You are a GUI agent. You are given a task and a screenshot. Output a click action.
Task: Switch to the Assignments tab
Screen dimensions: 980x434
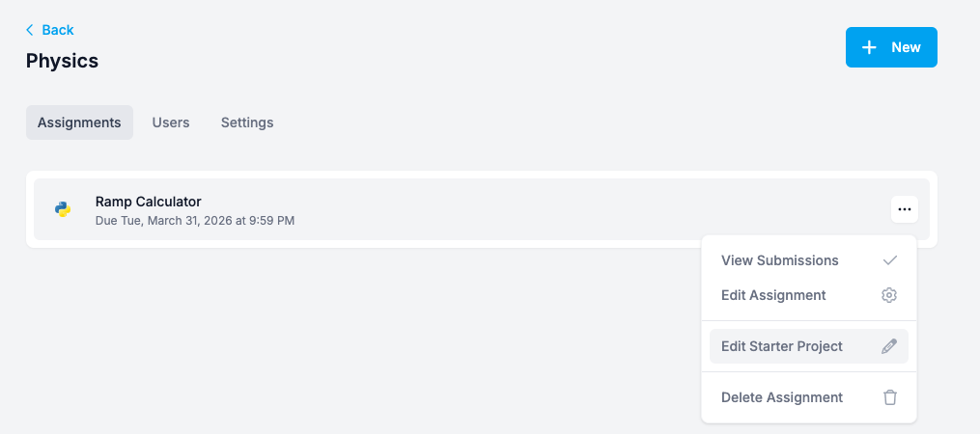tap(79, 122)
